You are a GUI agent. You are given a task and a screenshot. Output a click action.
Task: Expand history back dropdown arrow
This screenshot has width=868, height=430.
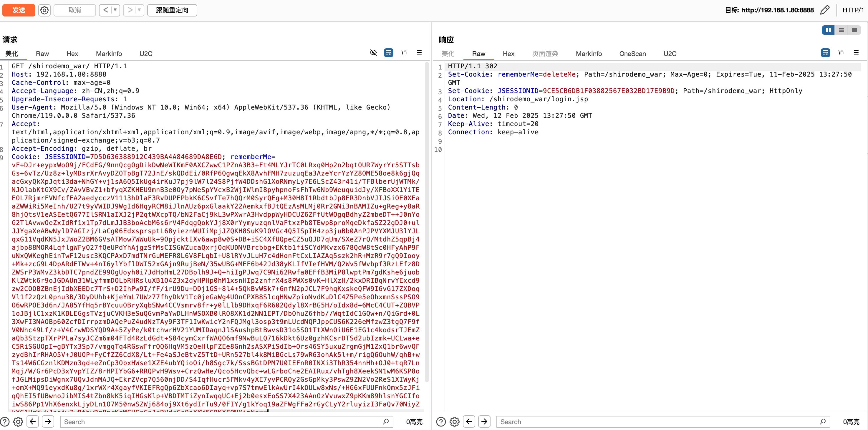tap(115, 10)
